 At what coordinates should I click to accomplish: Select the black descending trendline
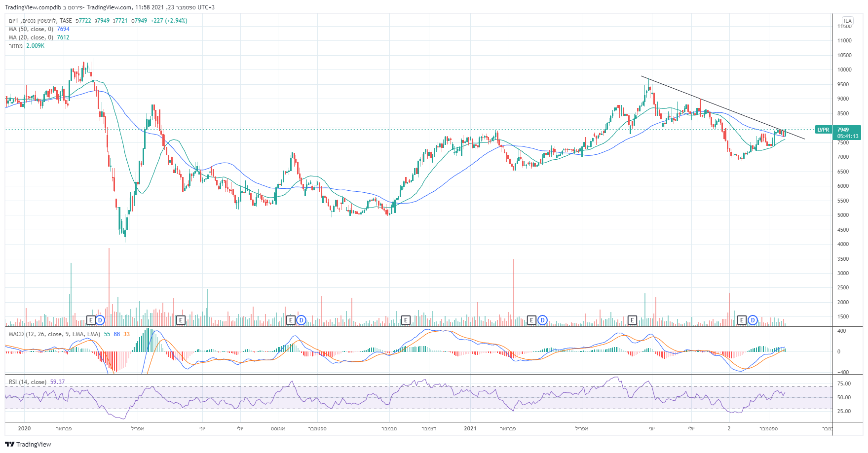point(723,107)
